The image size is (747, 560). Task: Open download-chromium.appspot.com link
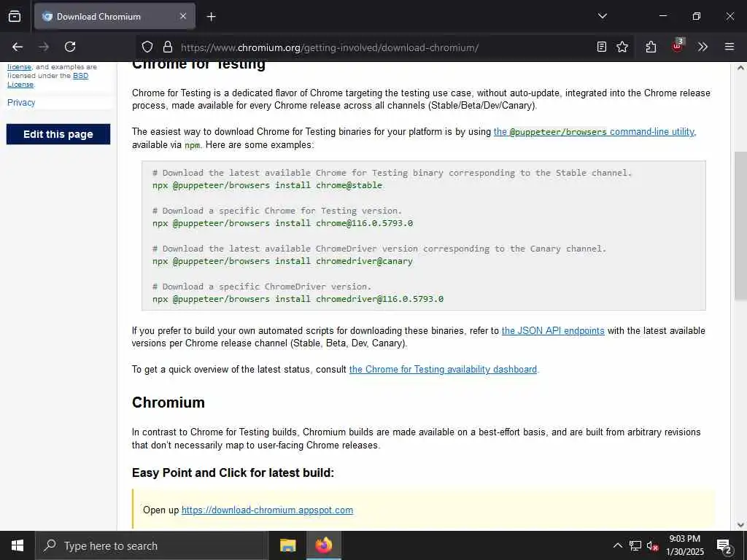pos(267,510)
